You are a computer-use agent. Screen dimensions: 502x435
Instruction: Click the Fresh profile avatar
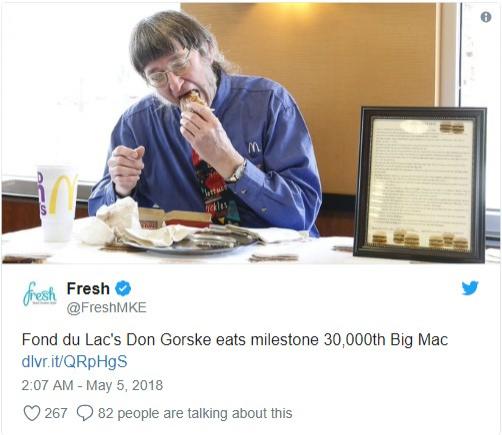coord(40,293)
